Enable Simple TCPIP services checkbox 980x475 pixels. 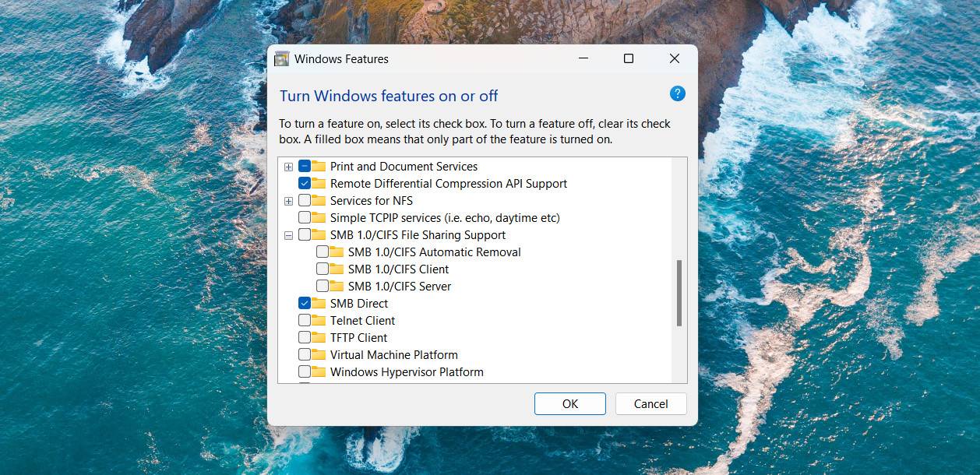(x=305, y=217)
